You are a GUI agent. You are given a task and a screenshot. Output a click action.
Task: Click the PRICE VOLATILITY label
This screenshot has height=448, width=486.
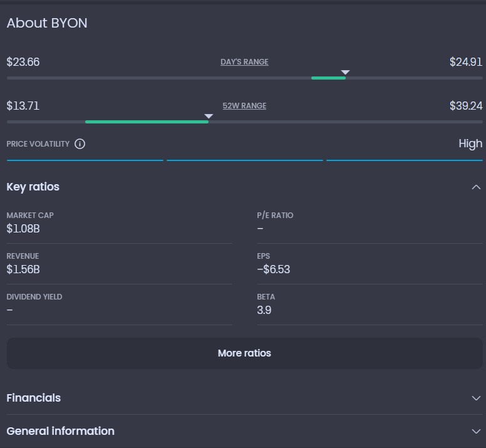(38, 144)
